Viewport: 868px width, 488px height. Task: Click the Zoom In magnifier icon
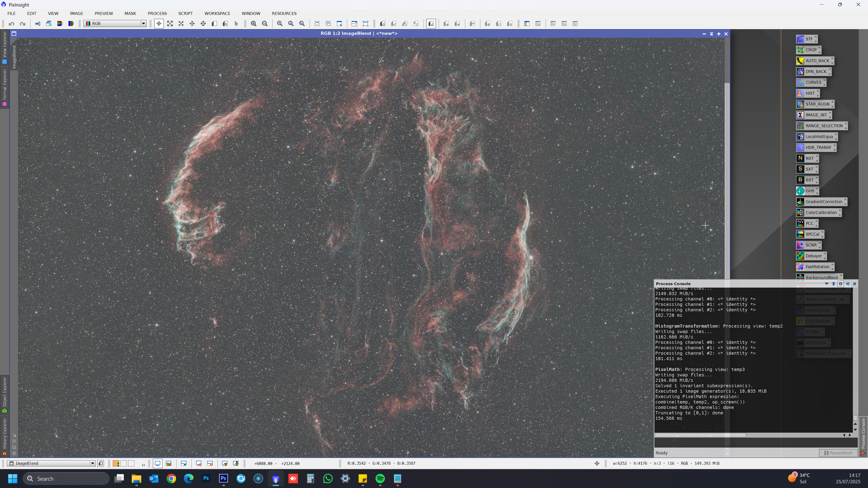pyautogui.click(x=253, y=23)
